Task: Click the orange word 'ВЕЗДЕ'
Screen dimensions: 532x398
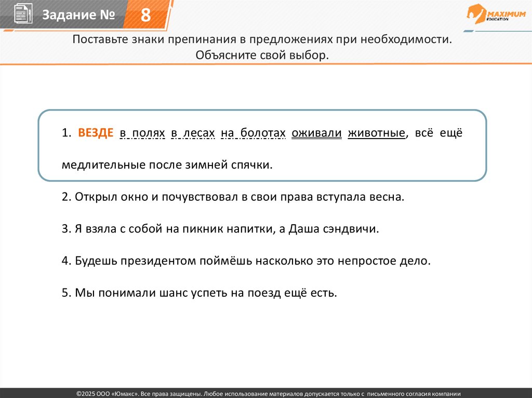Action: (96, 132)
